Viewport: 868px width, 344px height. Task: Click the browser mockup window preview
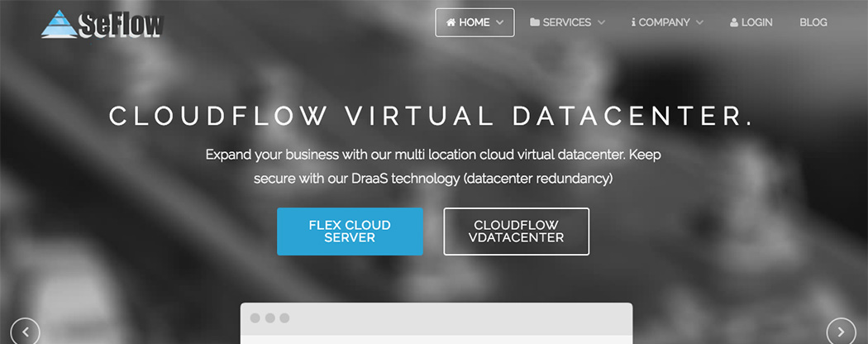click(436, 323)
